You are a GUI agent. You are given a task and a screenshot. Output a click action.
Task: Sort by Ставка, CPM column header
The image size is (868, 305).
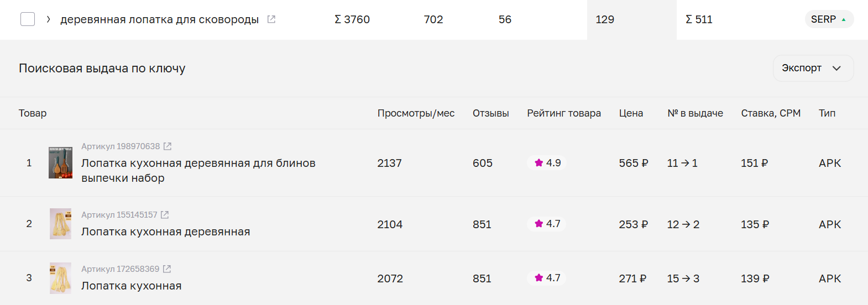tap(771, 113)
